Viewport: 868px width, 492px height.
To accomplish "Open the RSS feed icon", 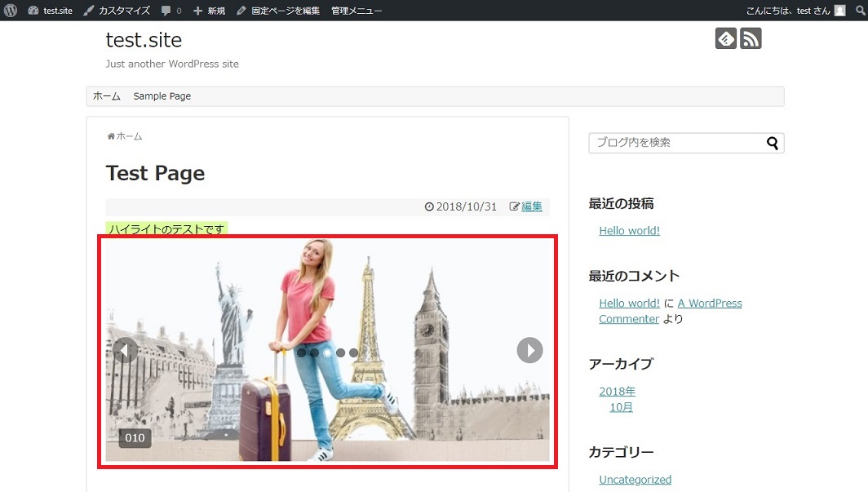I will tap(751, 38).
